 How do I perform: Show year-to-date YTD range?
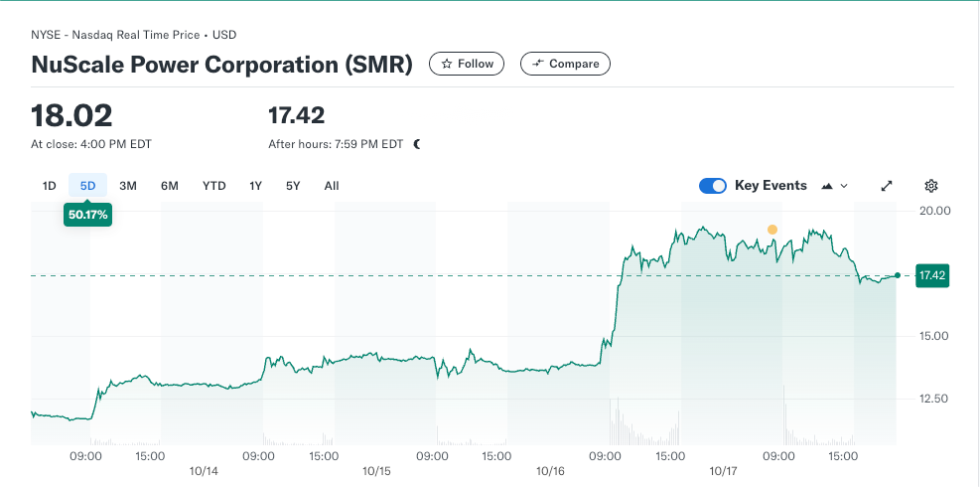[x=213, y=186]
